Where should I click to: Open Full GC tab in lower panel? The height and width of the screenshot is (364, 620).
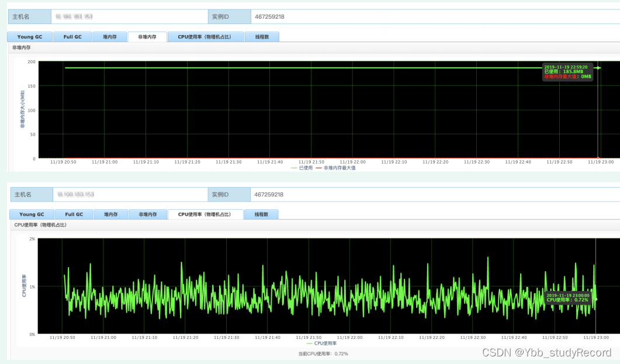pyautogui.click(x=74, y=214)
